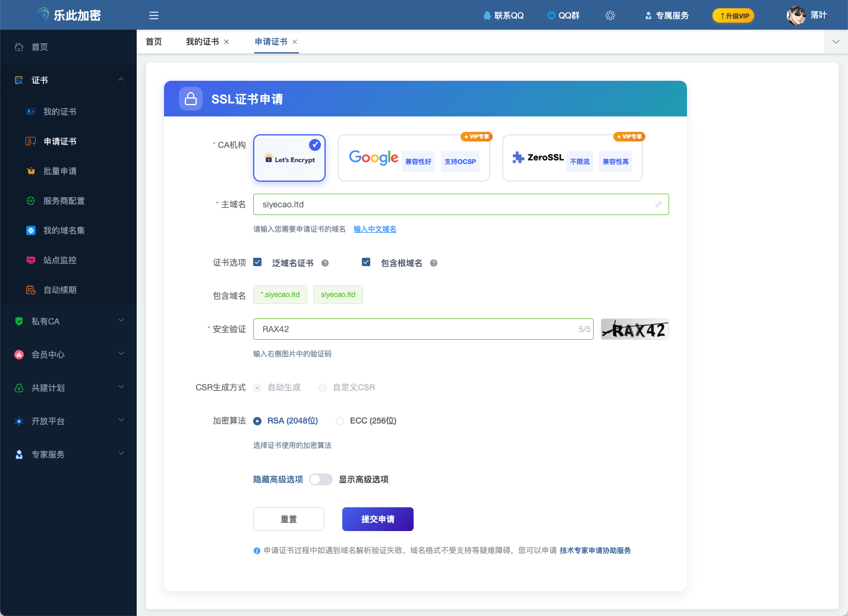Click the 安全验证 captcha input field
The image size is (848, 616).
pos(423,329)
